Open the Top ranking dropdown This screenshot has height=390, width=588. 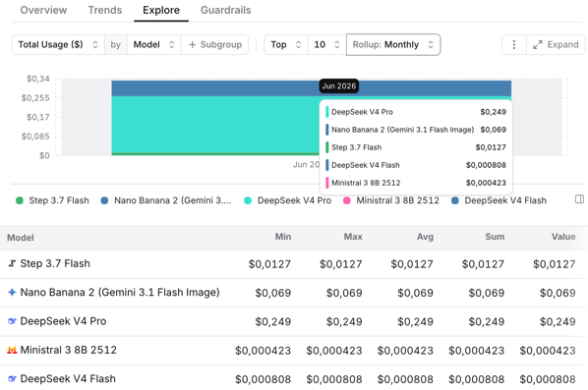pyautogui.click(x=286, y=44)
